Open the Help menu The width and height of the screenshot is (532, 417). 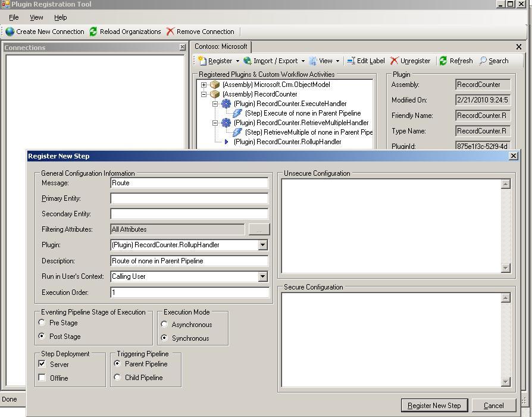pos(60,17)
